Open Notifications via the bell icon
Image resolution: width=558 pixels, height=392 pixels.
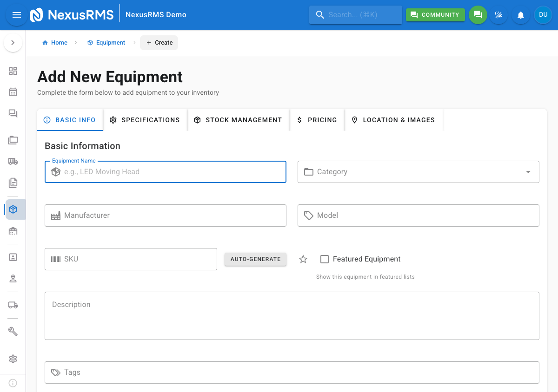520,14
